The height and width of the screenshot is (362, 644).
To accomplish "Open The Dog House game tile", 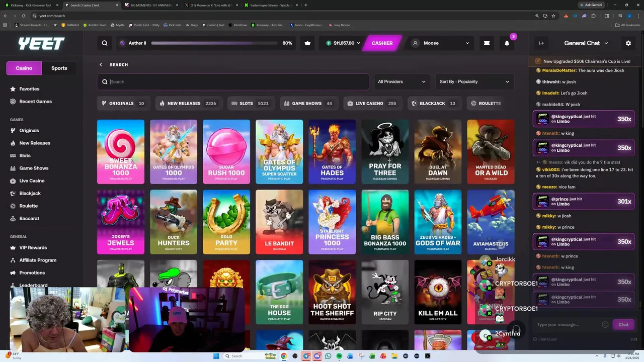I will coord(279,292).
